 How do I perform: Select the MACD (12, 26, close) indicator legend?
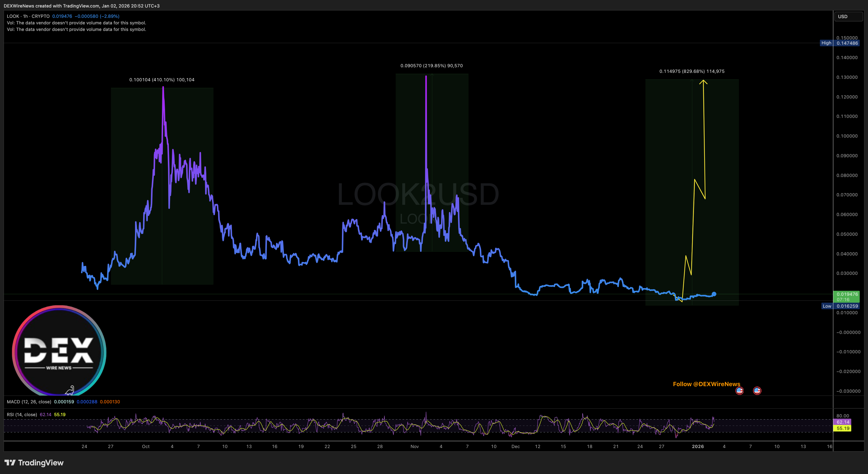click(29, 401)
